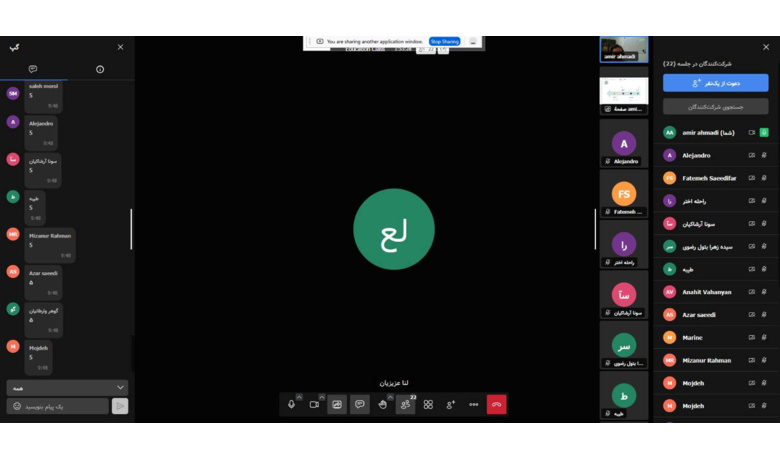
Task: Click Azar saeedi's mic icon in list
Action: (x=764, y=315)
